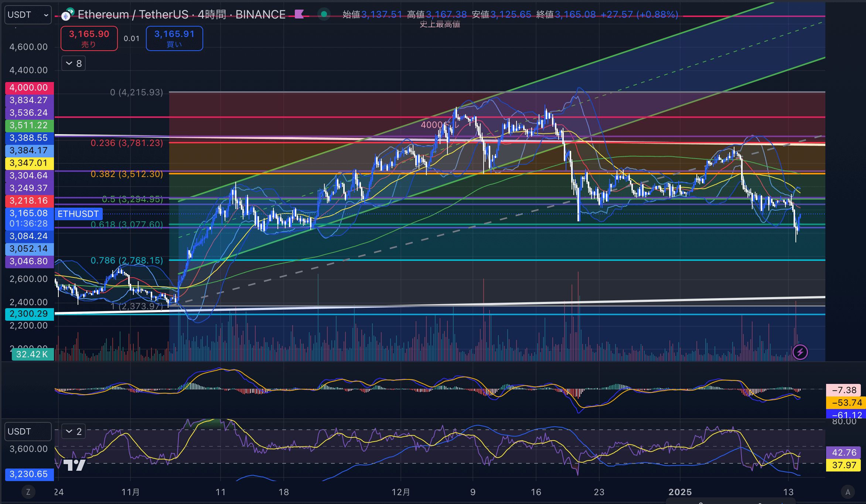Image resolution: width=866 pixels, height=504 pixels.
Task: Click the 3,046.80 purple price label
Action: click(x=29, y=262)
